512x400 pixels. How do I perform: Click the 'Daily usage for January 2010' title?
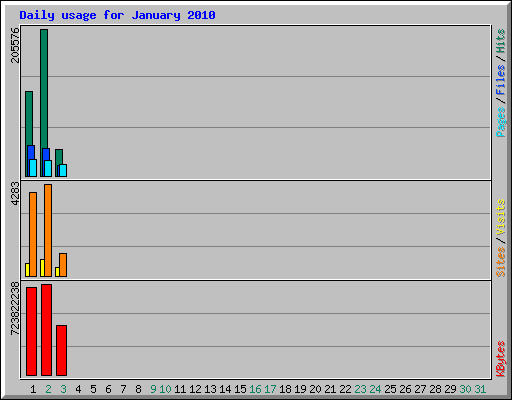coord(117,15)
